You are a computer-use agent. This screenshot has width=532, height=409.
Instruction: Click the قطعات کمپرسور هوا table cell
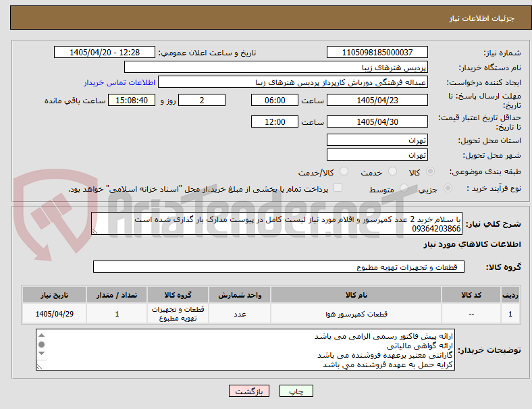click(356, 314)
